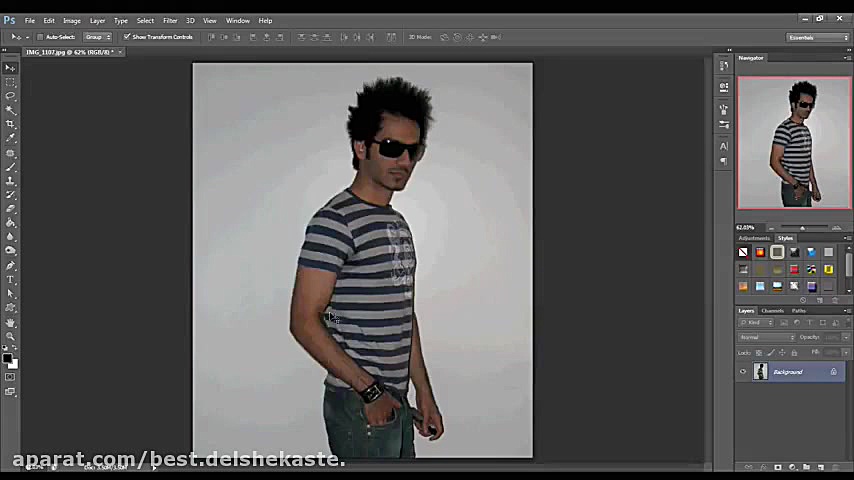
Task: Click the Navigator preview thumbnail
Action: pyautogui.click(x=794, y=143)
